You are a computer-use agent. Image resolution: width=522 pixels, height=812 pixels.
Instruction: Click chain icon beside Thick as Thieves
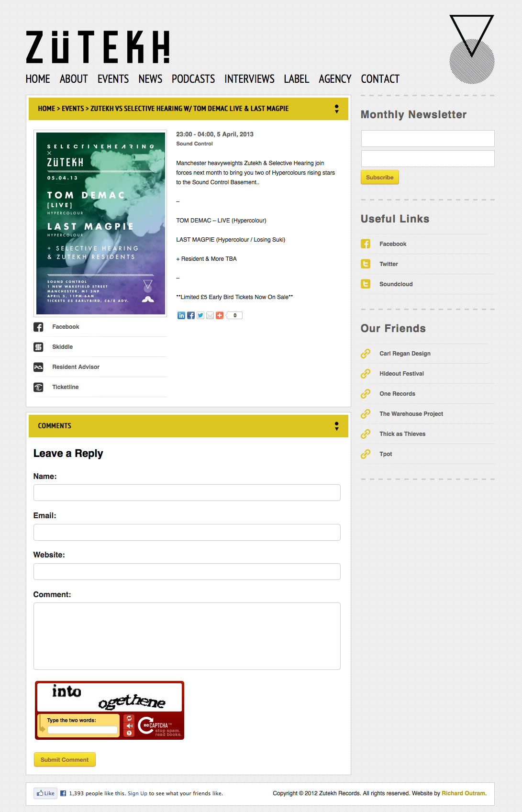[366, 434]
